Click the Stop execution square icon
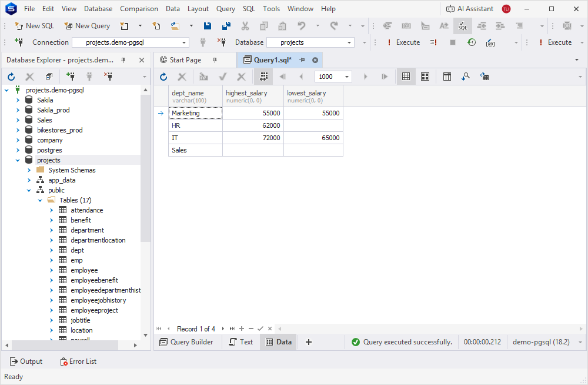The height and width of the screenshot is (385, 588). click(453, 42)
